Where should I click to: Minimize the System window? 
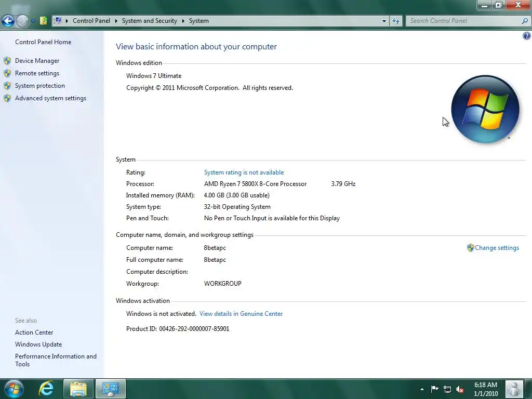[484, 5]
